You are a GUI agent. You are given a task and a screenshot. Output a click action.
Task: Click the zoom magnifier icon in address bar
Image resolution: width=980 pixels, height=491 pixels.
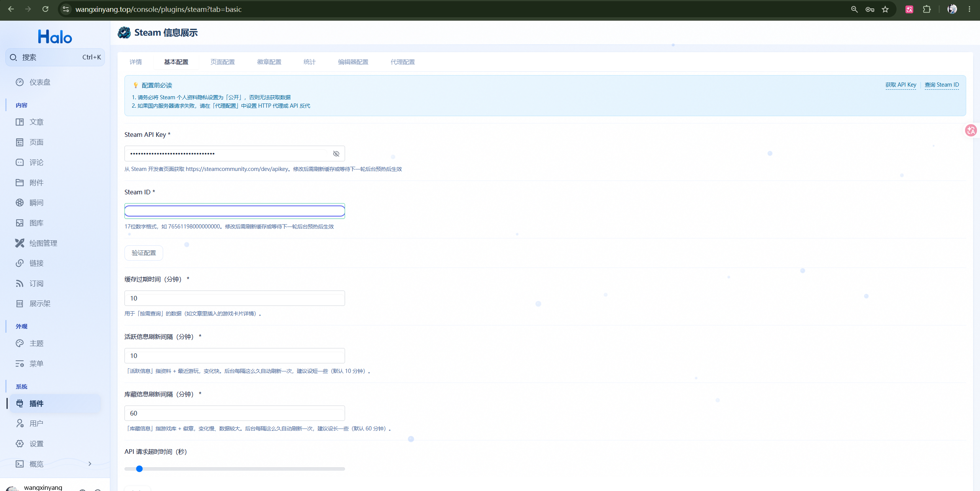[x=854, y=9]
